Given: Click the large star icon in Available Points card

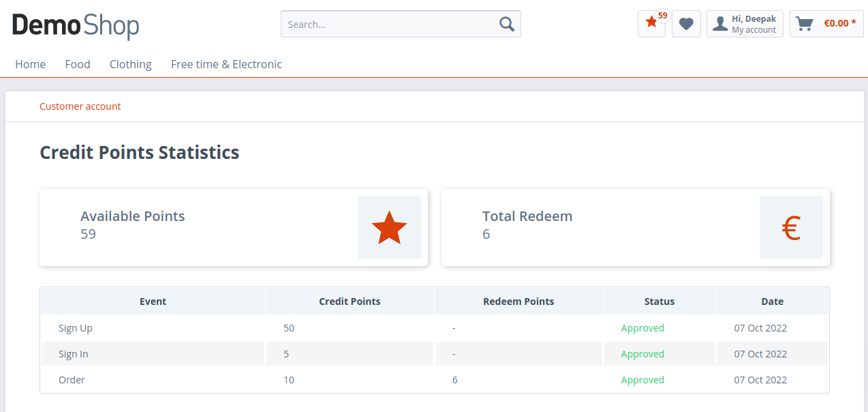Looking at the screenshot, I should pyautogui.click(x=389, y=228).
